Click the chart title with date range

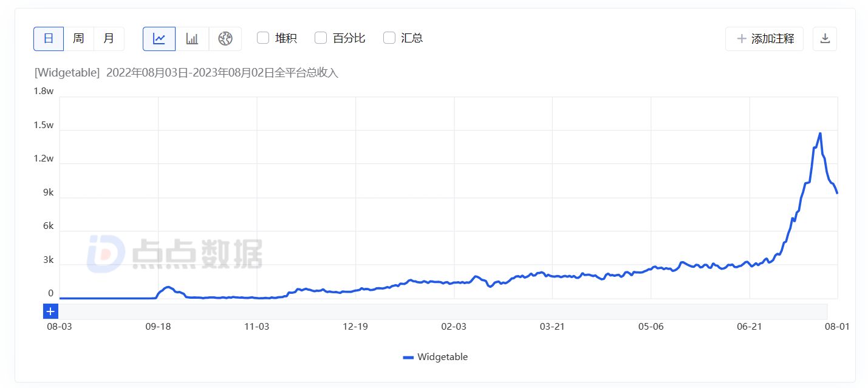[x=186, y=73]
